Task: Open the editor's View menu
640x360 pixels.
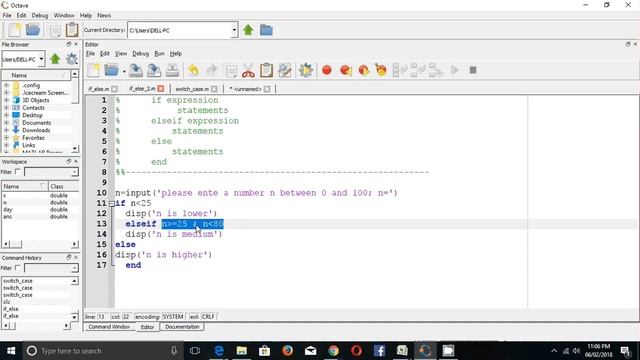Action: point(120,53)
